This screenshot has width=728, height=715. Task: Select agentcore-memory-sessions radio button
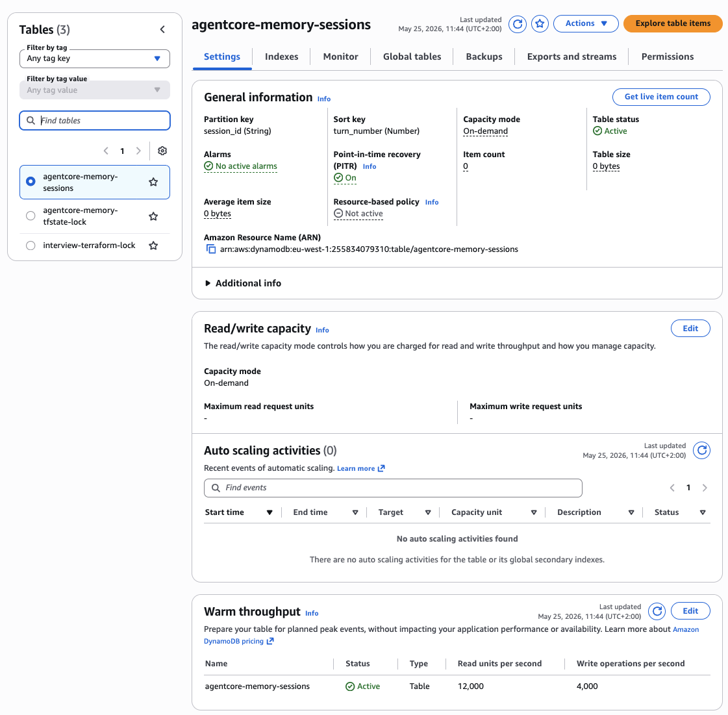click(31, 182)
